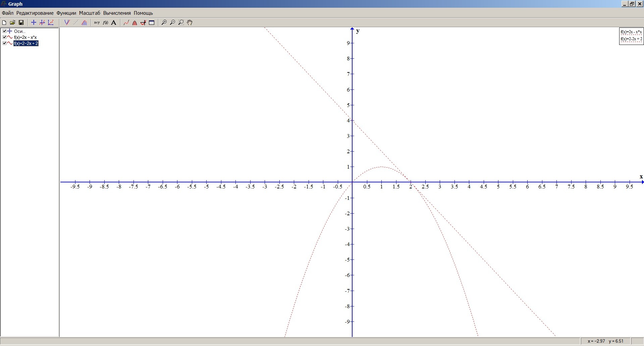The height and width of the screenshot is (346, 644).
Task: Add shading with the hatched area icon
Action: [x=85, y=22]
